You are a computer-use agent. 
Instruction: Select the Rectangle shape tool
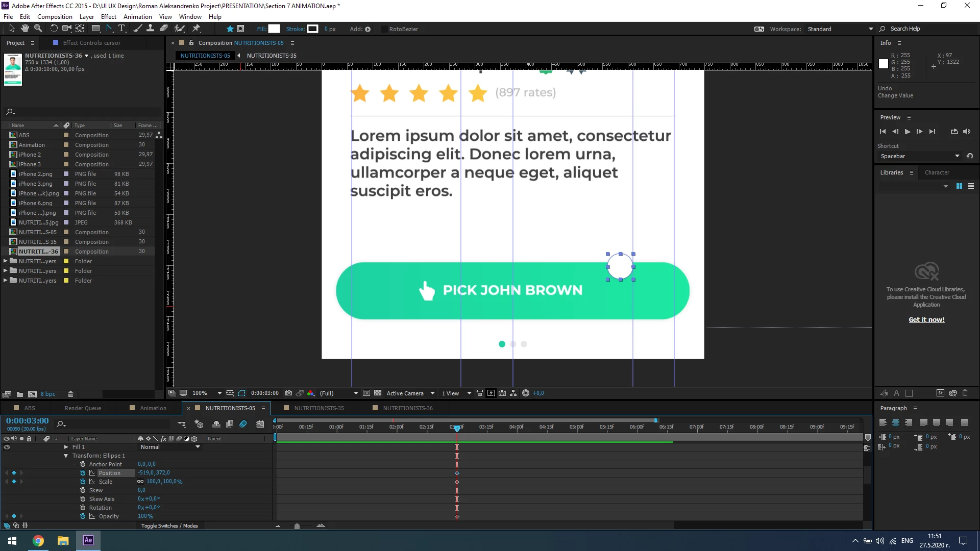[96, 29]
